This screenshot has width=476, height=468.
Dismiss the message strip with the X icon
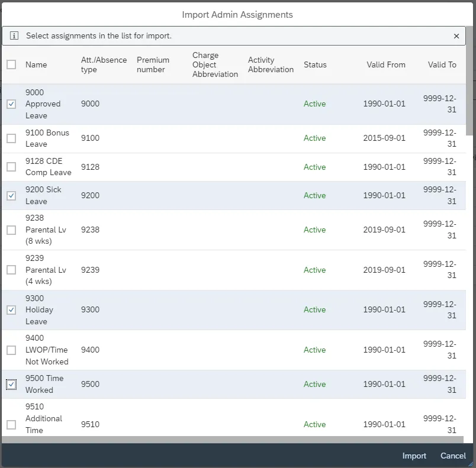pyautogui.click(x=456, y=36)
